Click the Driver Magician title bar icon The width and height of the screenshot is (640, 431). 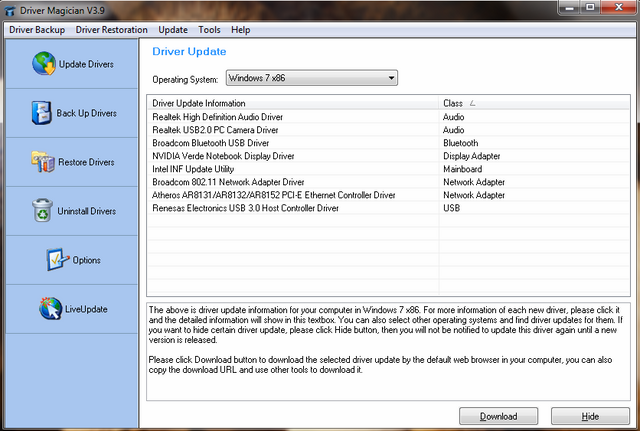10,10
